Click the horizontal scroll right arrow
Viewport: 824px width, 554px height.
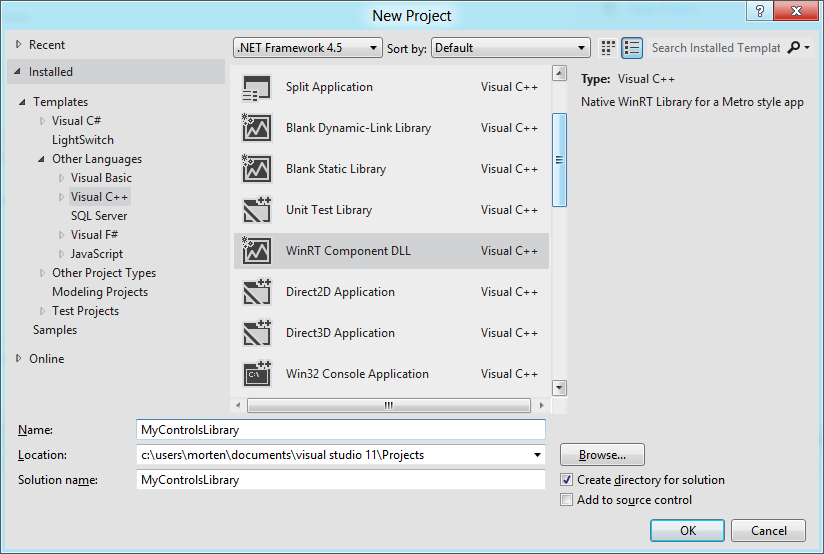click(x=541, y=405)
